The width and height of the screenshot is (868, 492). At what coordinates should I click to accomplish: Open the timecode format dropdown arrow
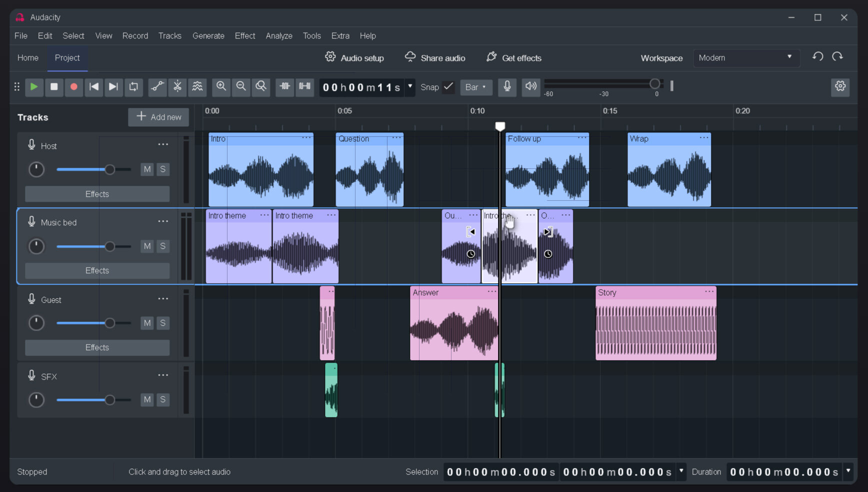tap(410, 86)
